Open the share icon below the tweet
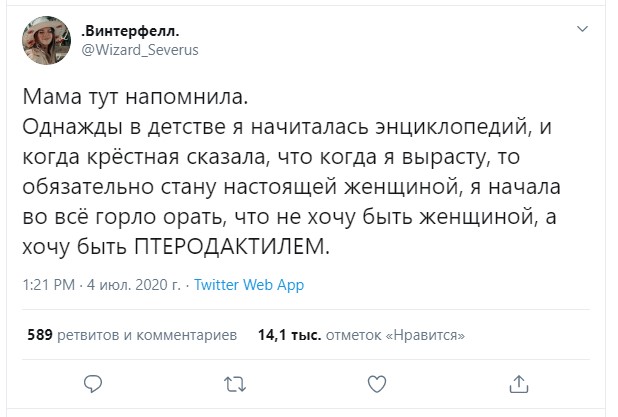618x417 pixels. [518, 383]
